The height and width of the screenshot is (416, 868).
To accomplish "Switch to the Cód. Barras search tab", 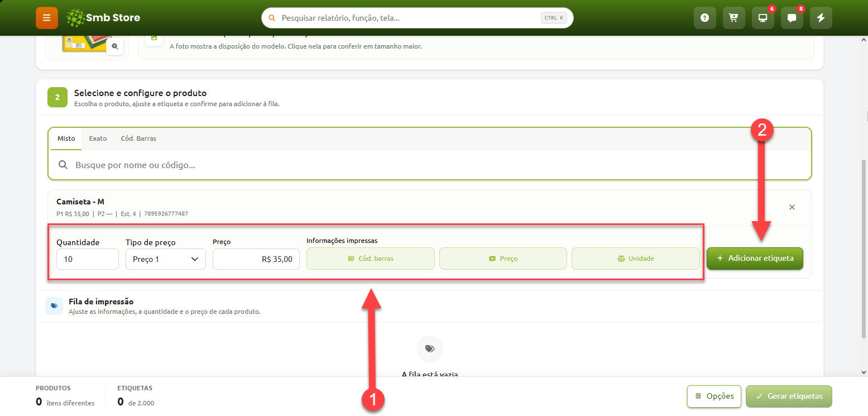I will [x=138, y=138].
